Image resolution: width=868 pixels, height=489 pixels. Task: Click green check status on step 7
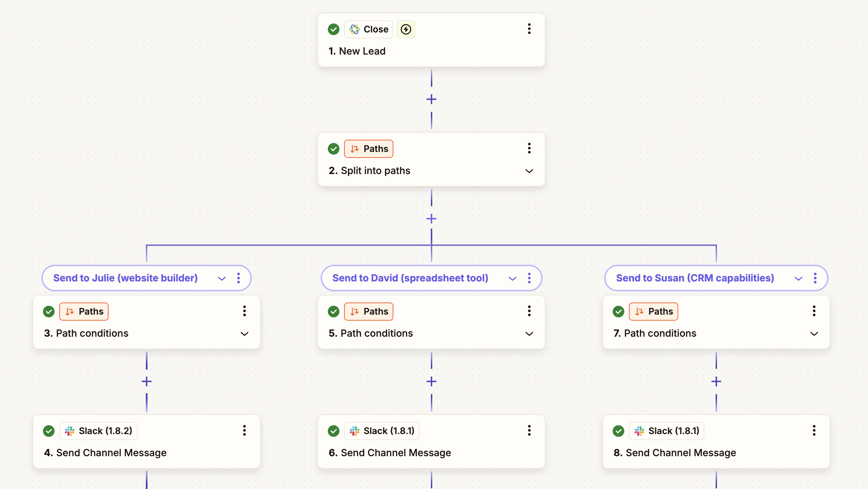point(619,311)
